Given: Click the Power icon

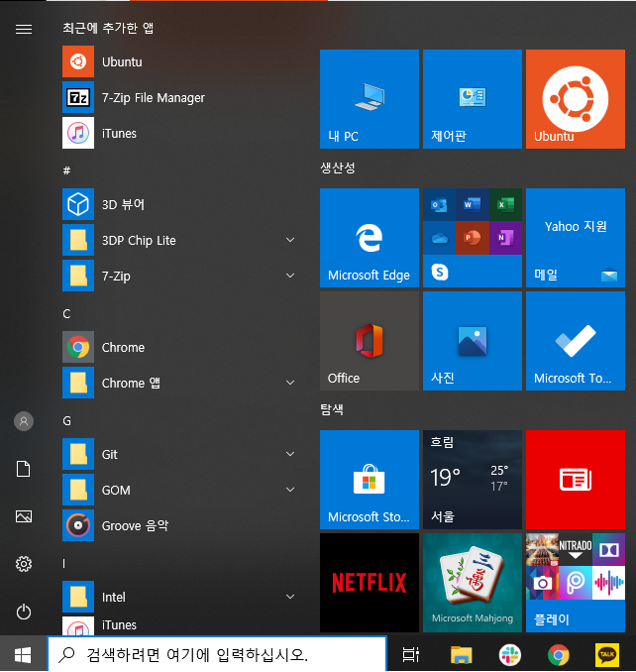Looking at the screenshot, I should pyautogui.click(x=24, y=612).
